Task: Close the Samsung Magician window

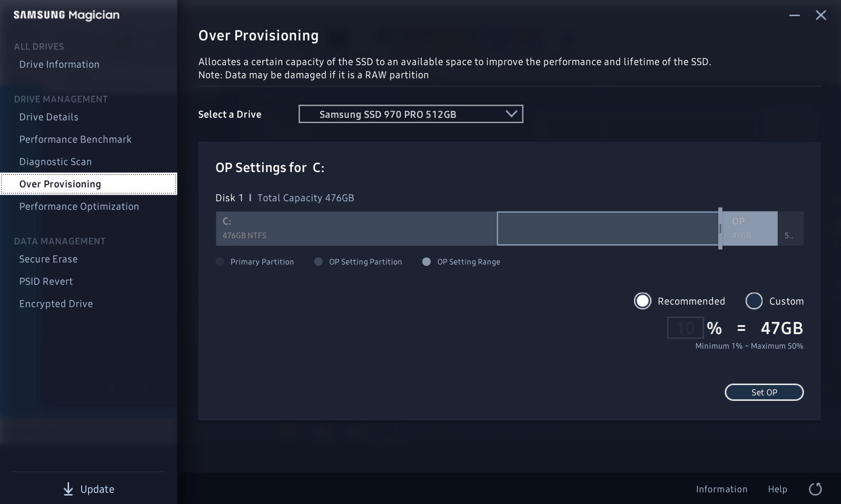Action: (820, 15)
